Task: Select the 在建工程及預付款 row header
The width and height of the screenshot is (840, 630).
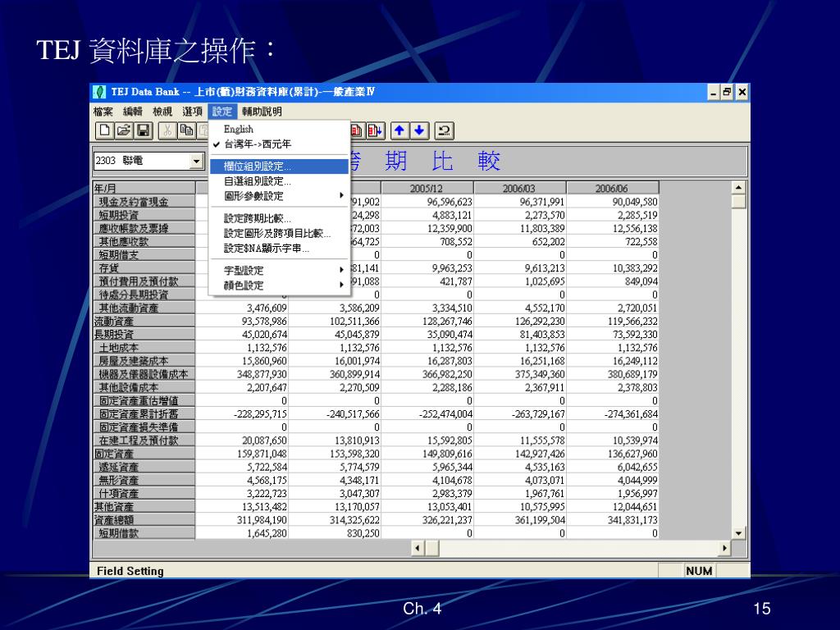Action: (144, 441)
